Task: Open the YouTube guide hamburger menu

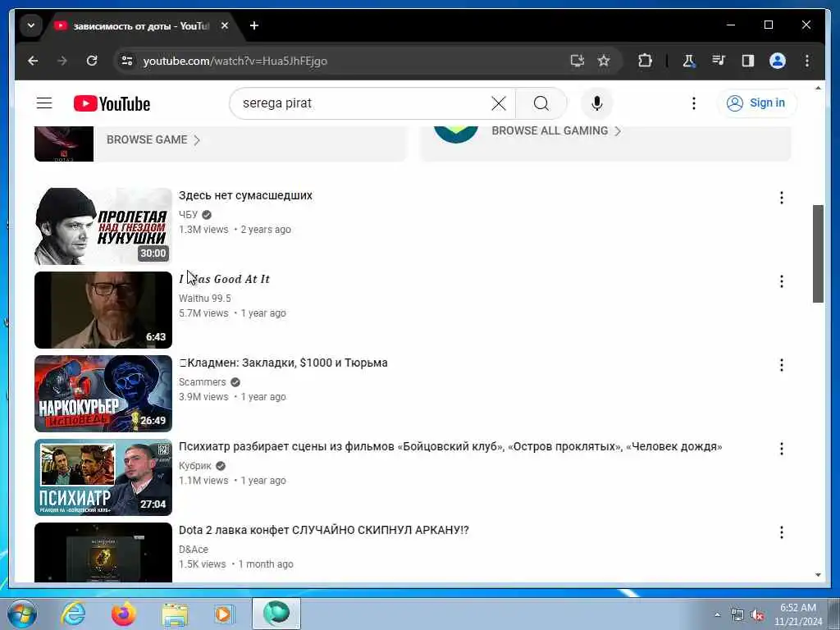Action: point(44,103)
